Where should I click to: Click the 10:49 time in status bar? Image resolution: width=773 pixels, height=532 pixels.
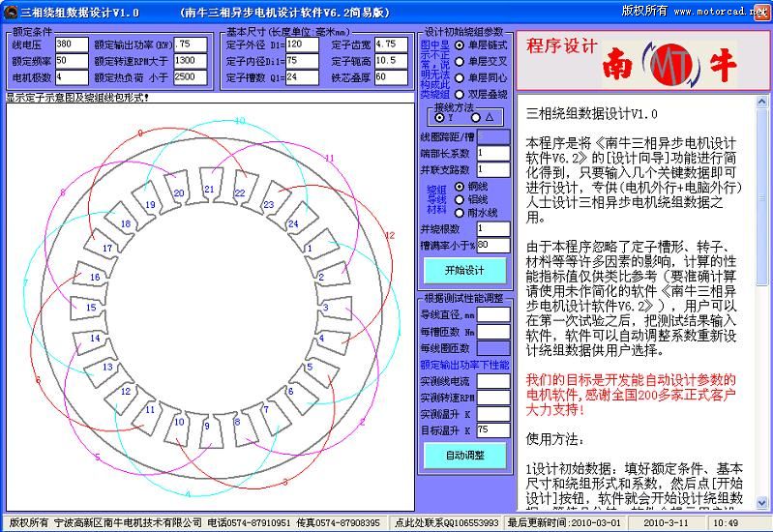(x=727, y=522)
